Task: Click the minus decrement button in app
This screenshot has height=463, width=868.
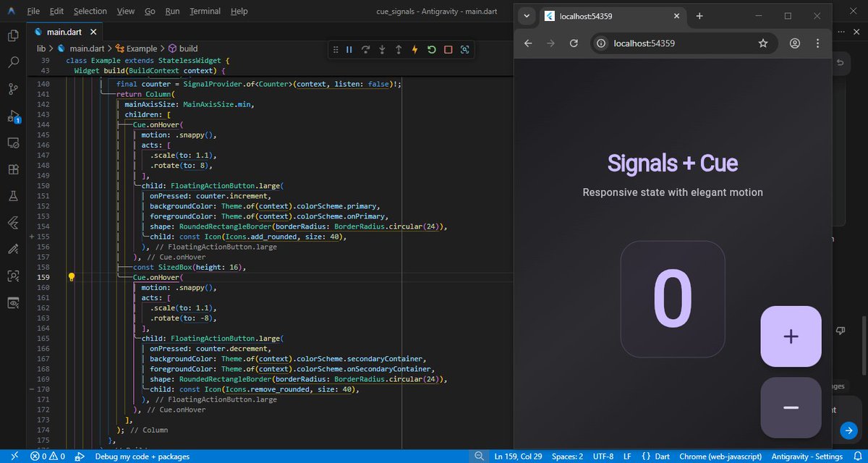Action: [791, 407]
